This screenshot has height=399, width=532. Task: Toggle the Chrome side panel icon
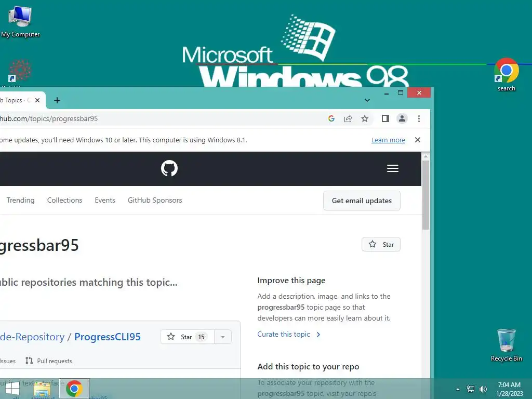point(385,118)
